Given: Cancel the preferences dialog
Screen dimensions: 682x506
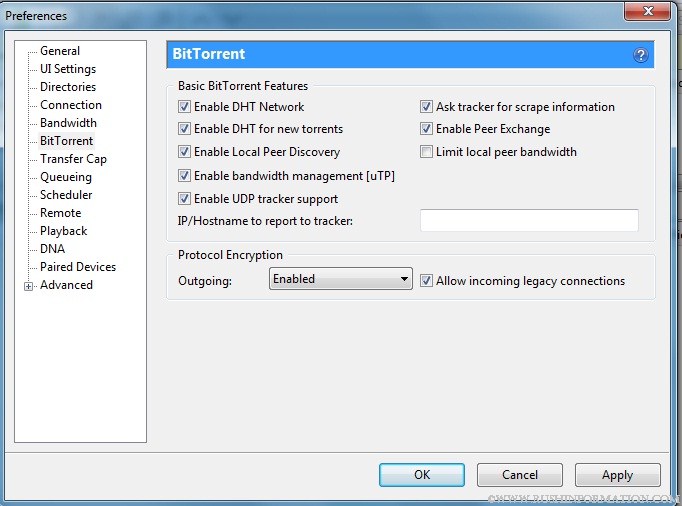Looking at the screenshot, I should [519, 475].
